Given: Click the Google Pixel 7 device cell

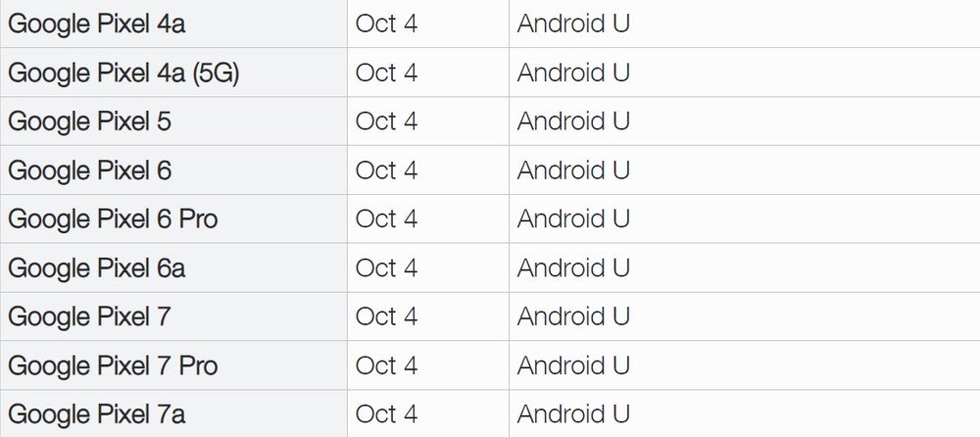Looking at the screenshot, I should point(173,316).
